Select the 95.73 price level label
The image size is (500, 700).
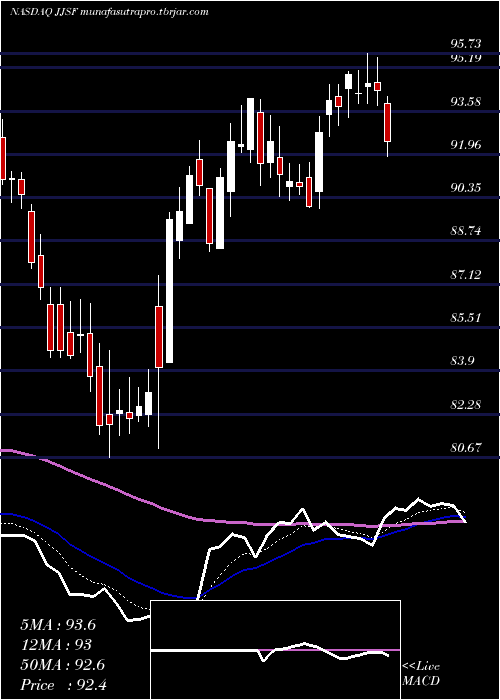[x=466, y=44]
